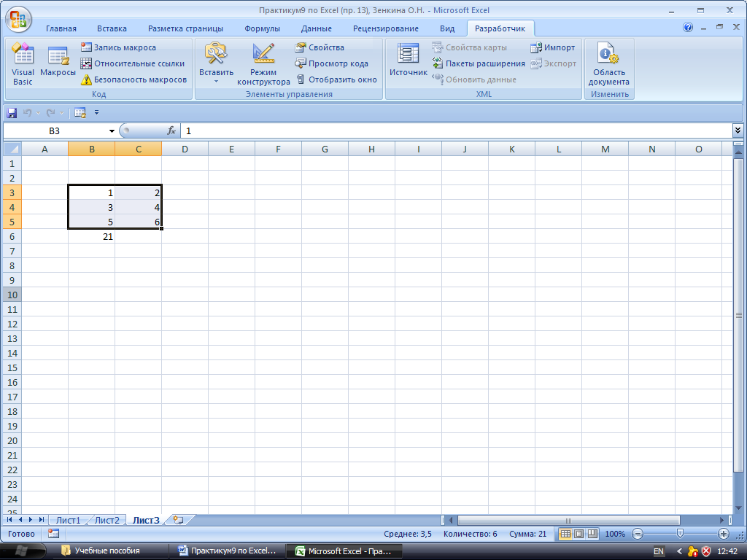
Task: Open the Главная tab
Action: click(61, 28)
